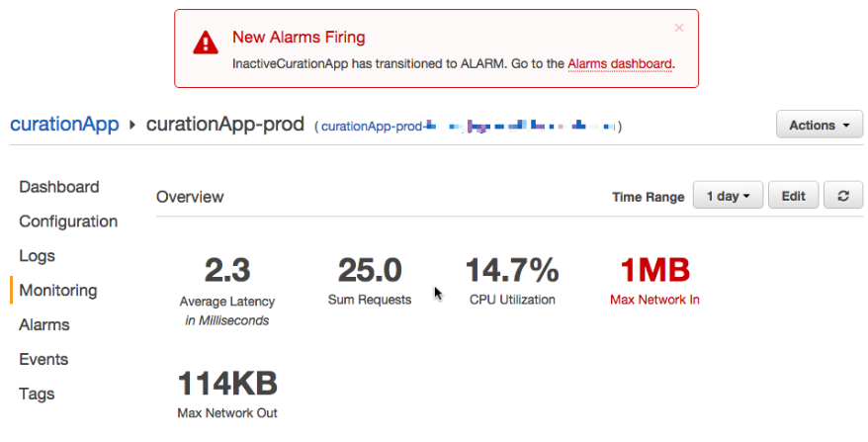
Task: Select the Average Latency metric
Action: point(227,271)
